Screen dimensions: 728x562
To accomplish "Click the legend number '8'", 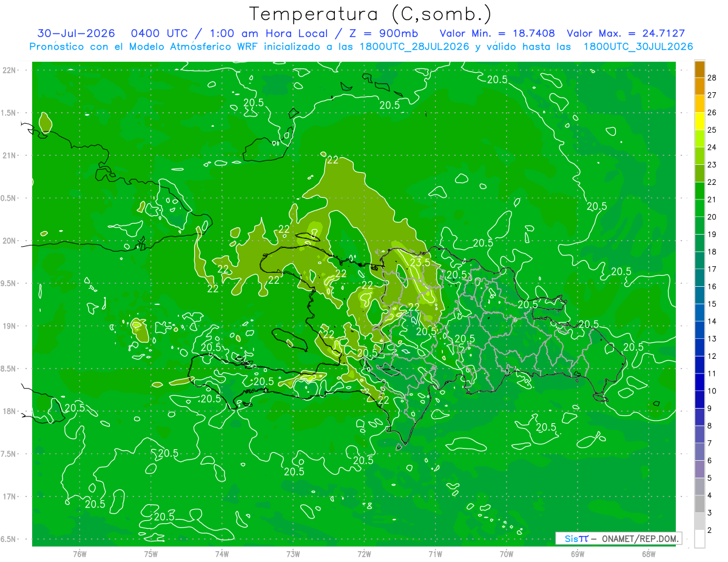I will pyautogui.click(x=710, y=426).
